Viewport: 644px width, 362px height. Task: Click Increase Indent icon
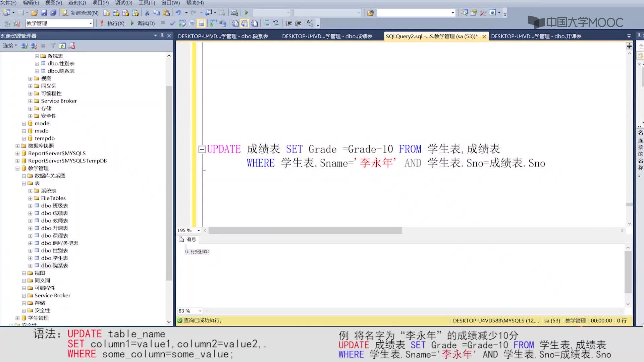(x=298, y=23)
